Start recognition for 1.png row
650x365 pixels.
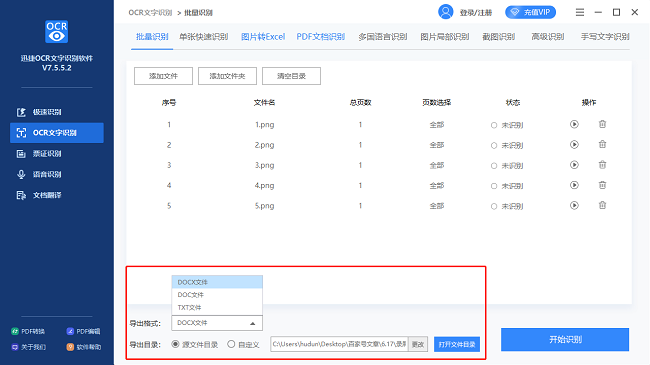[x=574, y=124]
